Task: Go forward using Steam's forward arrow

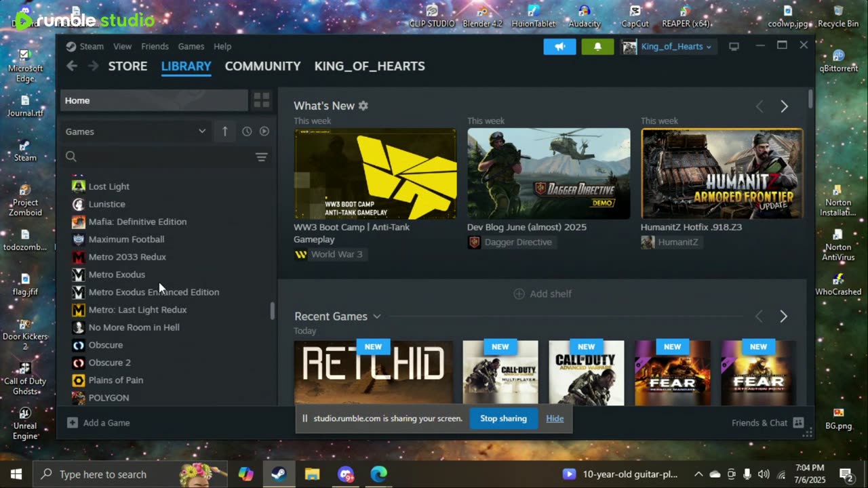Action: click(94, 66)
